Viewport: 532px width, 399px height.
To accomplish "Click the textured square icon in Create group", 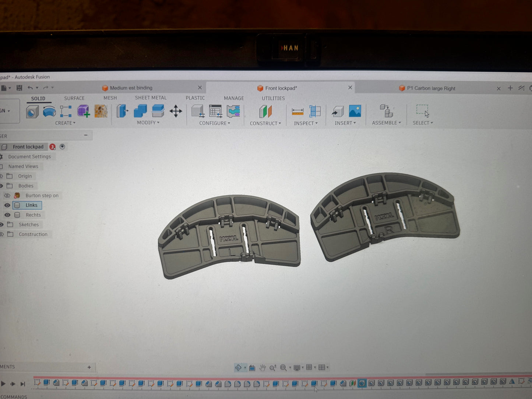I will pos(101,111).
